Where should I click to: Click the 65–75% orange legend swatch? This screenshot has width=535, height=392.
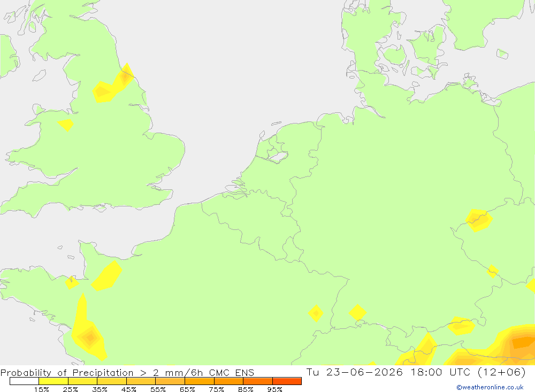(200, 381)
